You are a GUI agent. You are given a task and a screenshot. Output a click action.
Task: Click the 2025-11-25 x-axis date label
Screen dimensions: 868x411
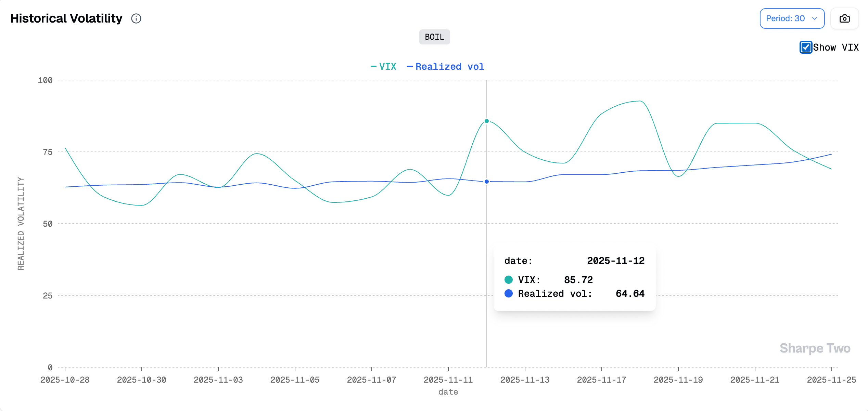(831, 380)
